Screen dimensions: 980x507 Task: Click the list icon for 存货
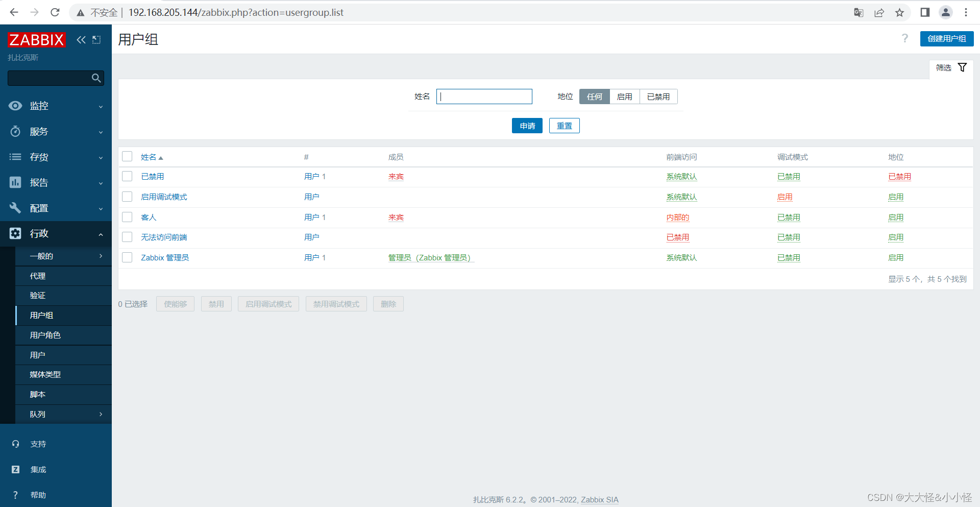15,157
